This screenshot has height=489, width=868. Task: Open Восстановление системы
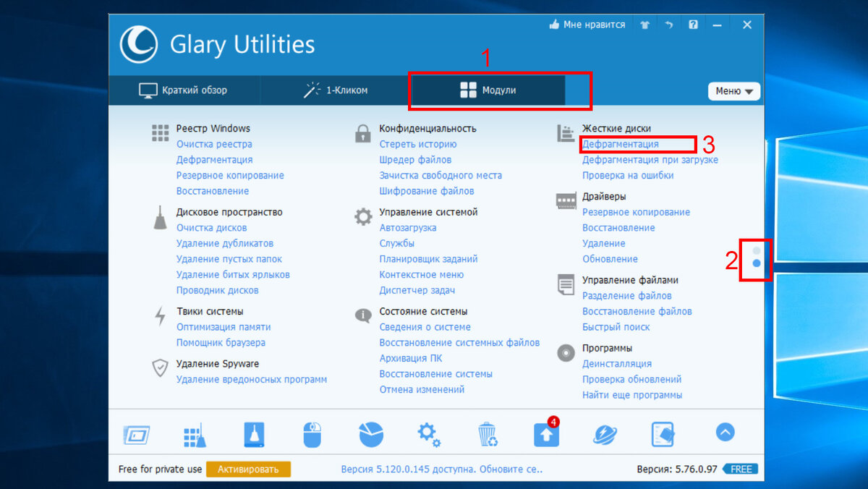pos(436,374)
